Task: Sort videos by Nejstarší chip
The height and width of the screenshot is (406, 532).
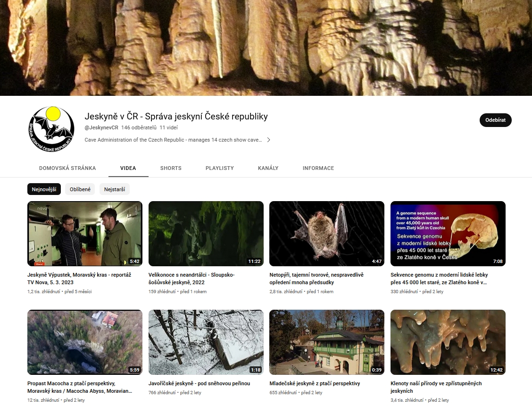Action: pyautogui.click(x=115, y=189)
